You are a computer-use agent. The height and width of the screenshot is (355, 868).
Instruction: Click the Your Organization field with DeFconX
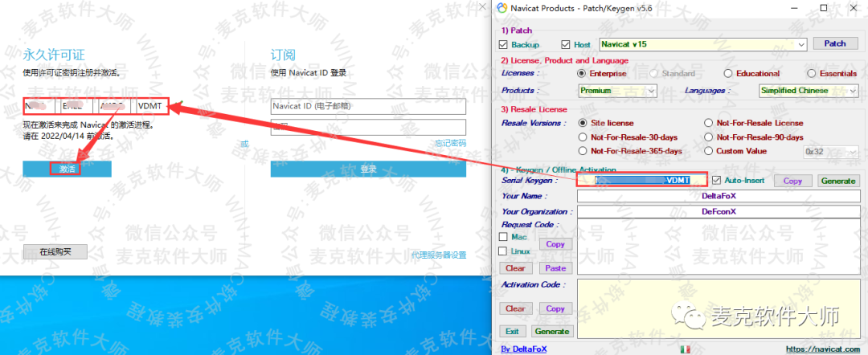click(719, 211)
